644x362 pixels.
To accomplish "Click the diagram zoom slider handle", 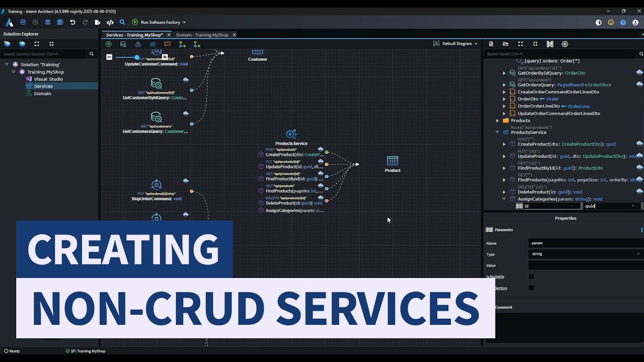I will point(137,57).
